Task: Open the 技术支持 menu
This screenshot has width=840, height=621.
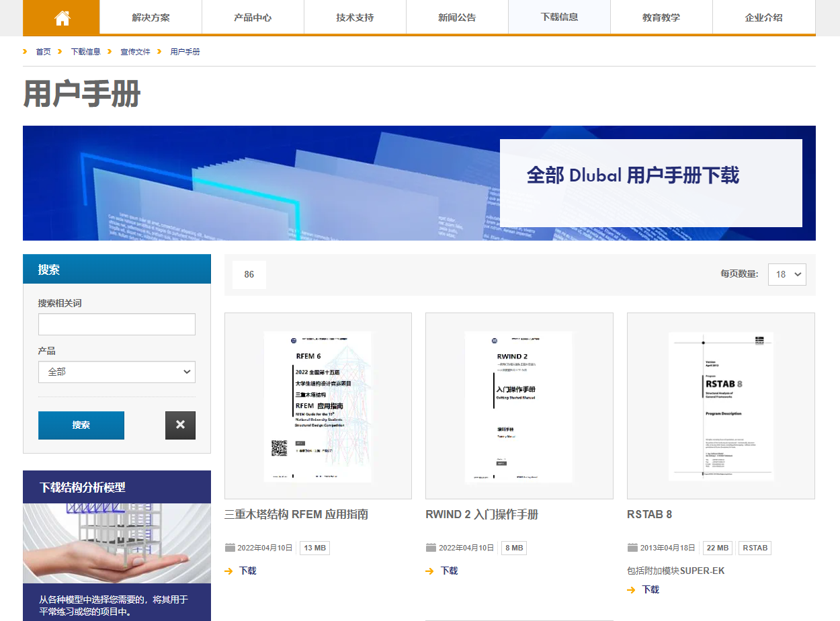Action: [x=355, y=17]
